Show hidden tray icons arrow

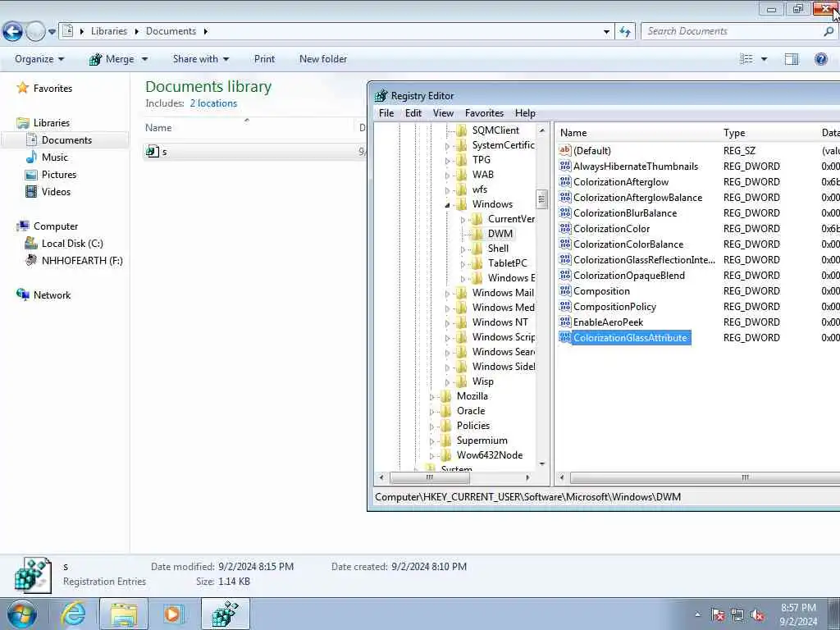[x=697, y=615]
